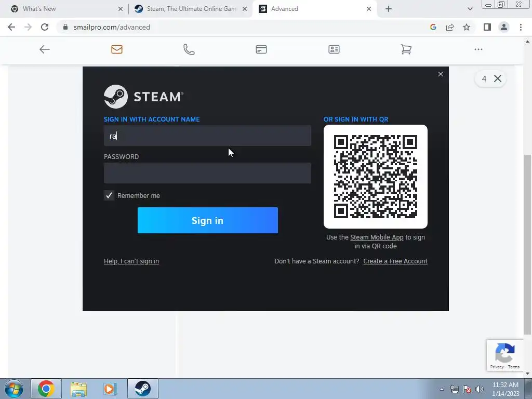Click the Steam logo
This screenshot has height=399, width=532.
coord(143,97)
